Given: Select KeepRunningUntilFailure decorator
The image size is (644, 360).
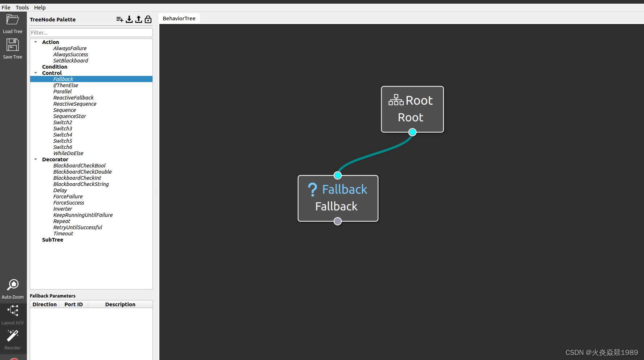Looking at the screenshot, I should (83, 215).
